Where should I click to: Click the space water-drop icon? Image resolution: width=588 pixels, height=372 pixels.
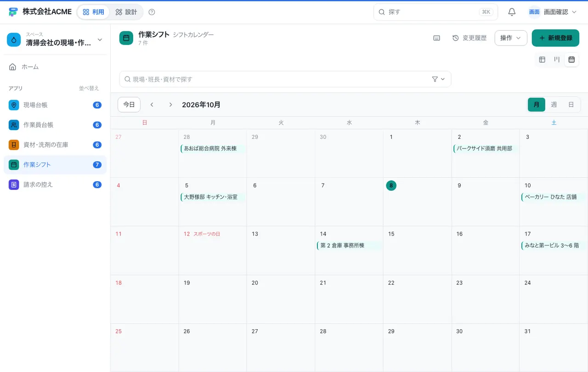(14, 40)
